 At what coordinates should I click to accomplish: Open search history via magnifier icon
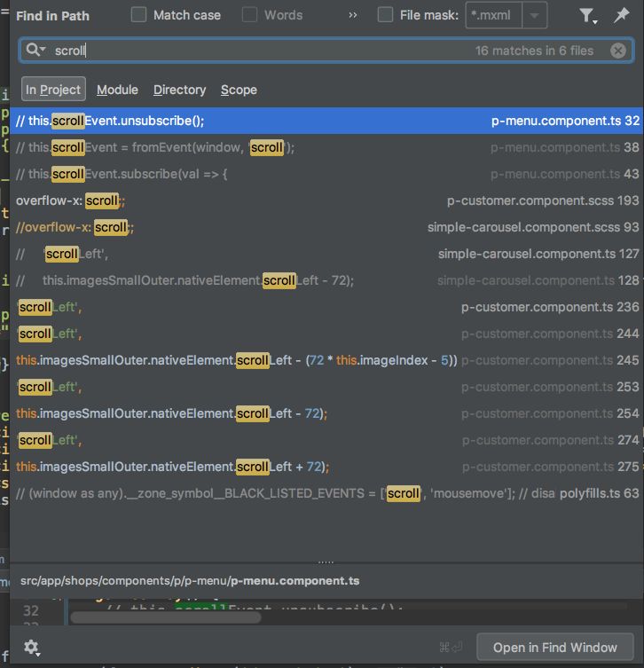click(x=35, y=50)
